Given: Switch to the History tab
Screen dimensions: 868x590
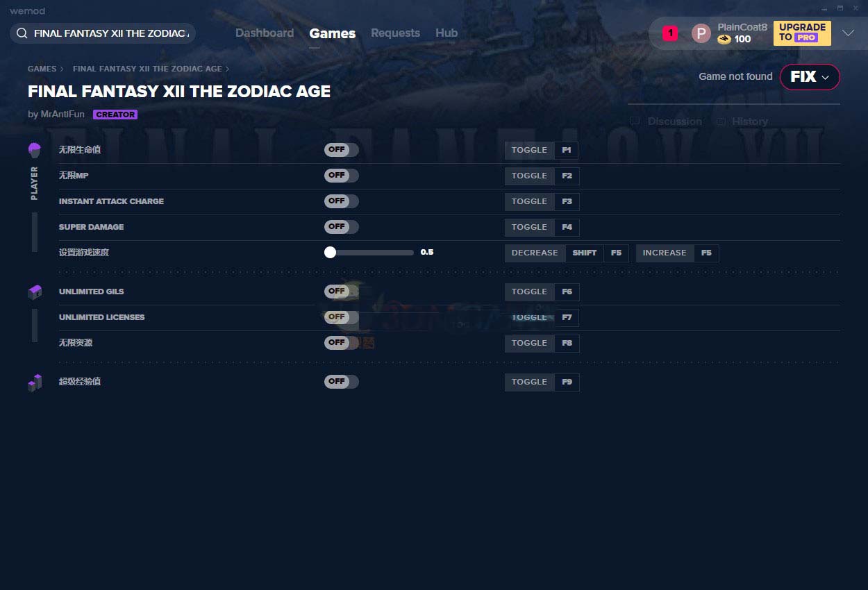Looking at the screenshot, I should 750,121.
